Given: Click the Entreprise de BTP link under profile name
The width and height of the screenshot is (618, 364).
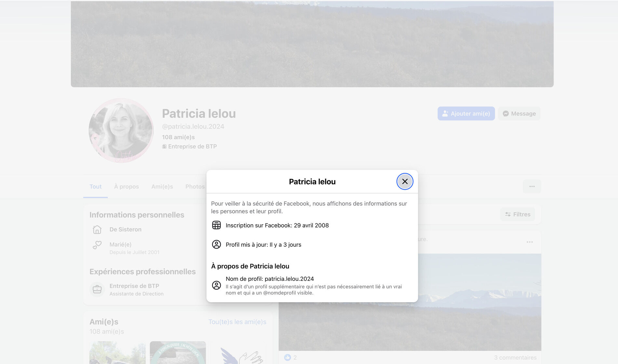Looking at the screenshot, I should [x=192, y=147].
